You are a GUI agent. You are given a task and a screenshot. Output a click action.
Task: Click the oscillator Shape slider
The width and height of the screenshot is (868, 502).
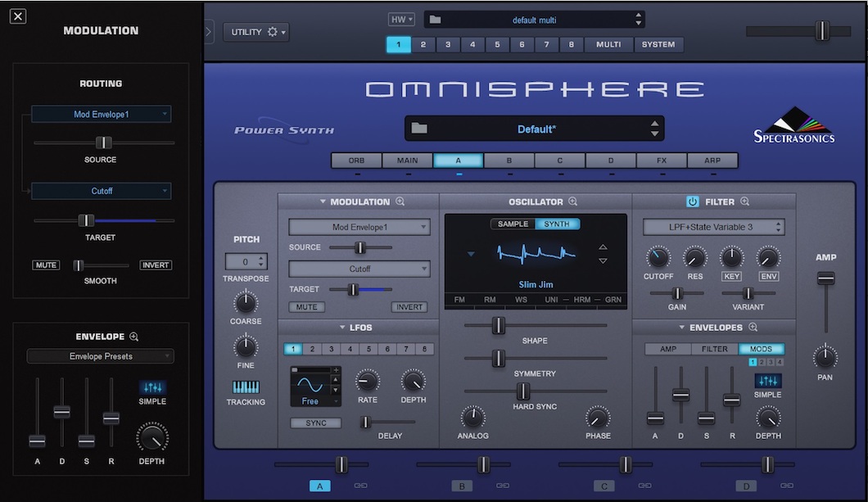[x=498, y=325]
